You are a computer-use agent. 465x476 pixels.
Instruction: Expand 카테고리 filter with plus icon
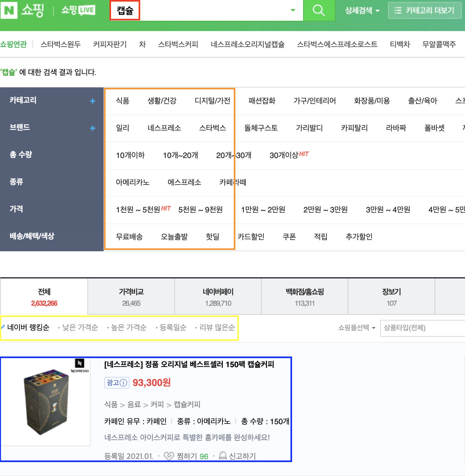[93, 101]
